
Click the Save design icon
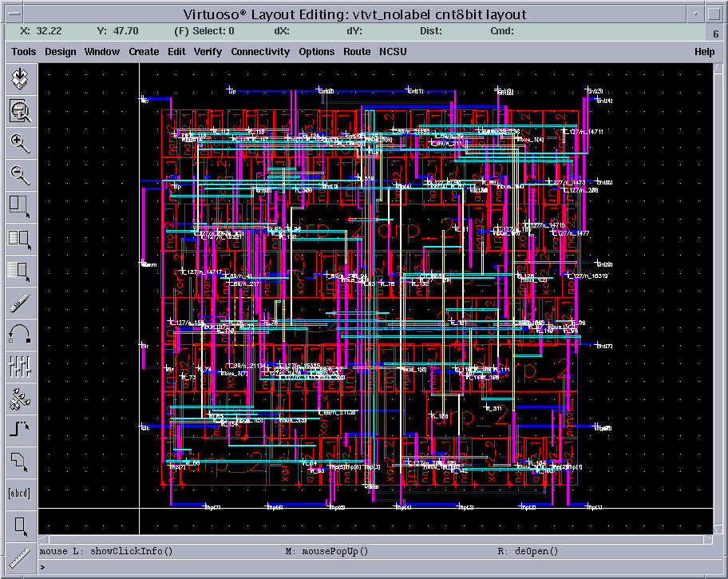pos(20,79)
